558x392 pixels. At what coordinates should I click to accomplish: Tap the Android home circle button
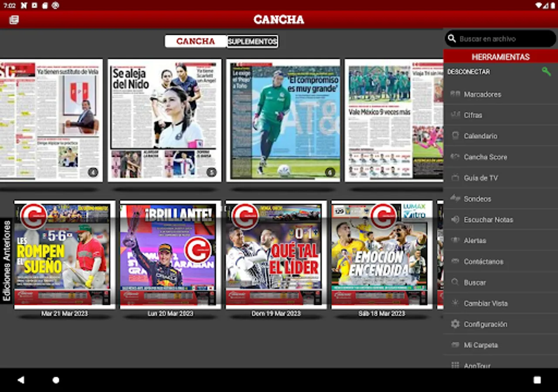56,380
